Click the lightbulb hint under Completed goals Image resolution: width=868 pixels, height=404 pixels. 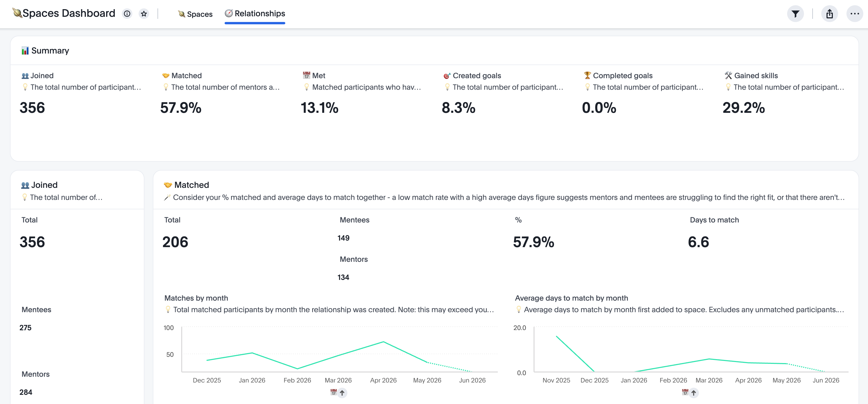587,87
